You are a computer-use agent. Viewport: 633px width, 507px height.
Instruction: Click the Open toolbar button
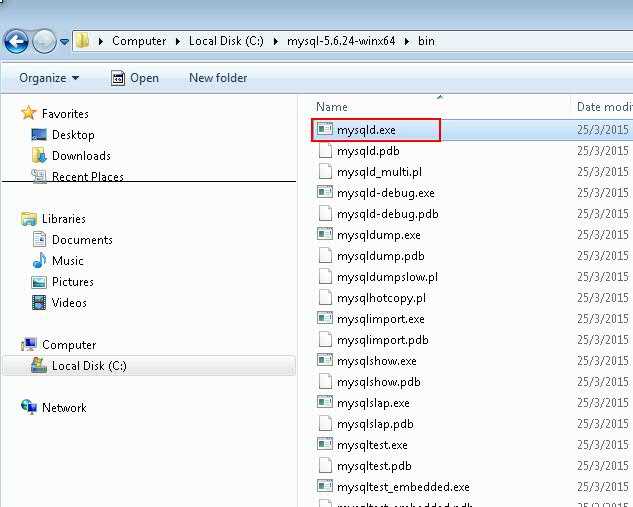(135, 78)
